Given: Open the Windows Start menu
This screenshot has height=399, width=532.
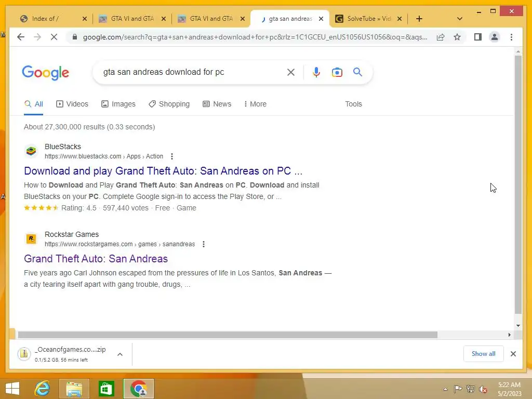Looking at the screenshot, I should 12,389.
